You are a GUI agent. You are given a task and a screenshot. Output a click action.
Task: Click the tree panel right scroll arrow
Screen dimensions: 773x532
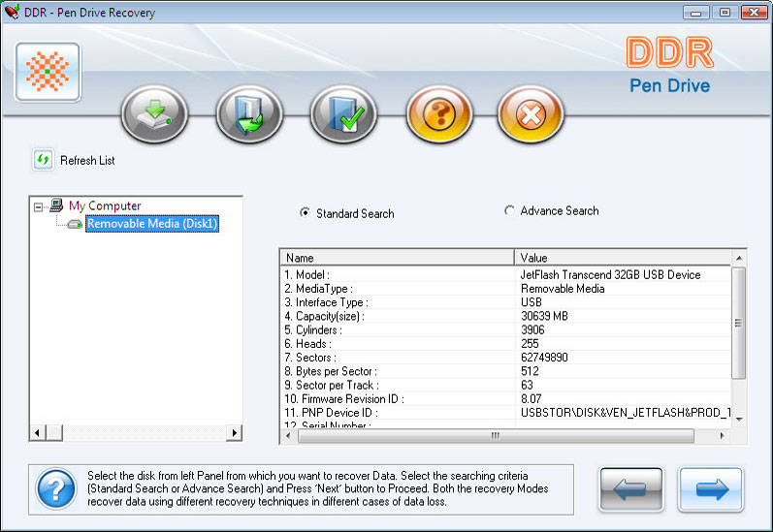click(x=234, y=433)
